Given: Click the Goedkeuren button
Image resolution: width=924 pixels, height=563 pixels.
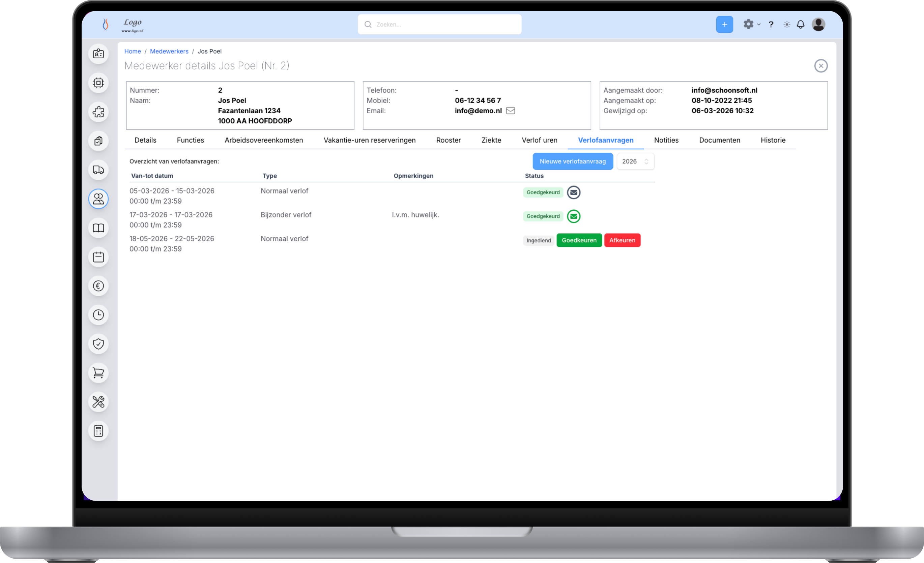Looking at the screenshot, I should 579,240.
